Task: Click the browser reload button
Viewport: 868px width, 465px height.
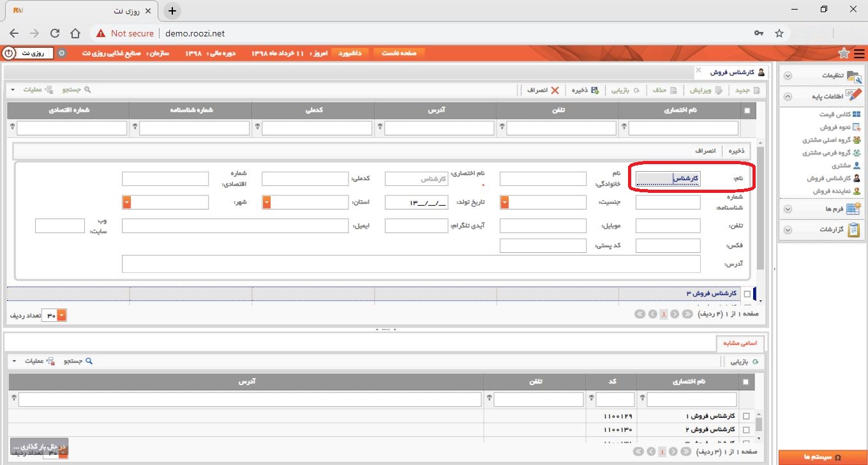Action: pos(55,33)
